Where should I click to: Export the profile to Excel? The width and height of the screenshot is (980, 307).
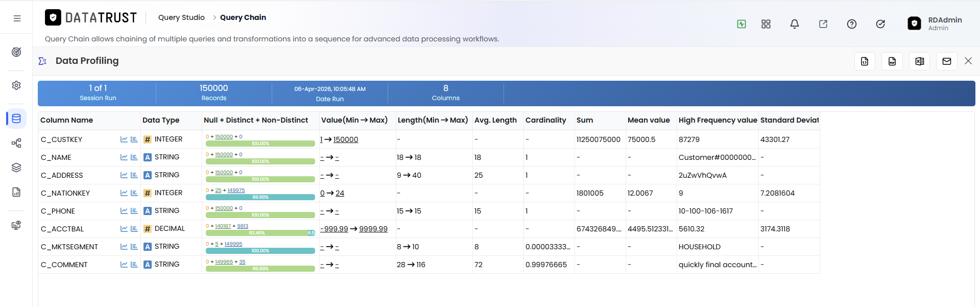pos(920,61)
